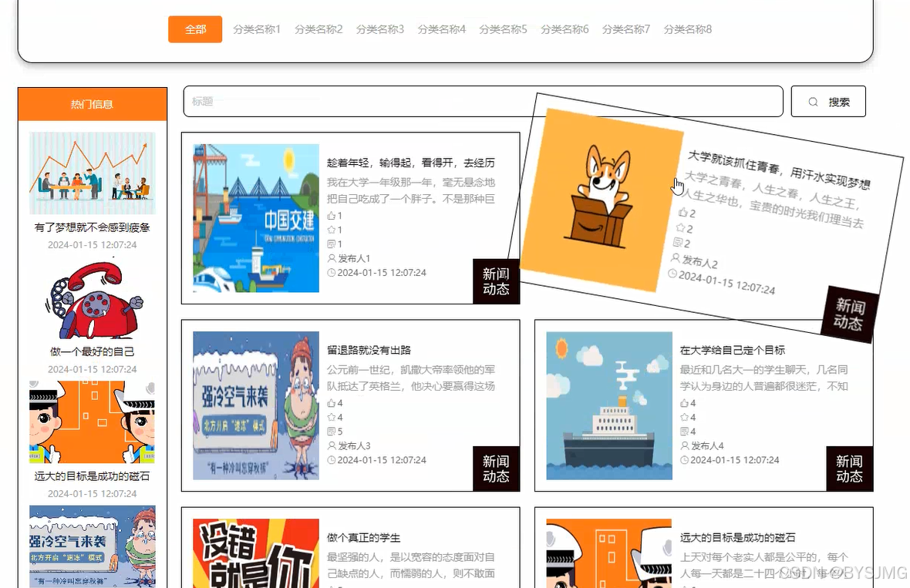The width and height of the screenshot is (910, 588).
Task: Open article 留退路就没有出路
Action: point(369,350)
